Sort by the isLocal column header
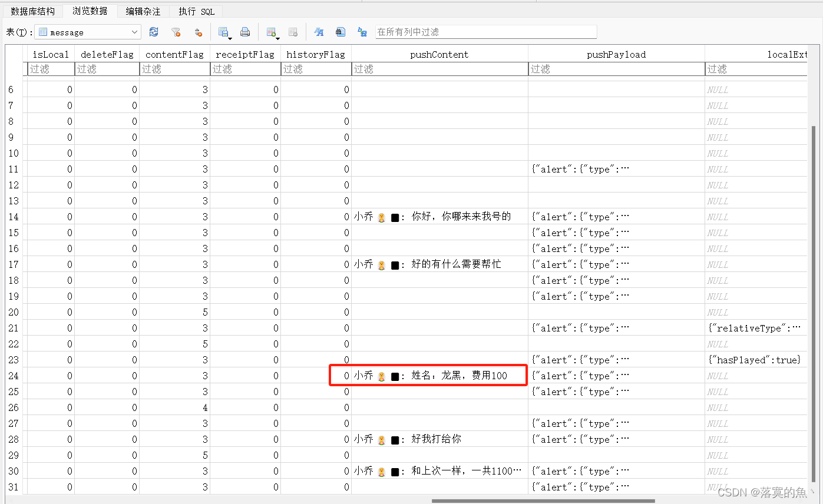 point(51,54)
